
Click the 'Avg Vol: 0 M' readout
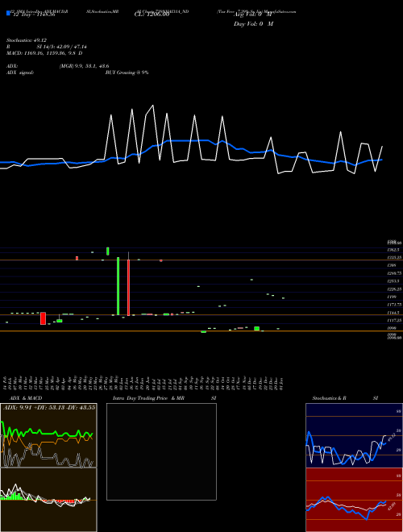click(253, 15)
